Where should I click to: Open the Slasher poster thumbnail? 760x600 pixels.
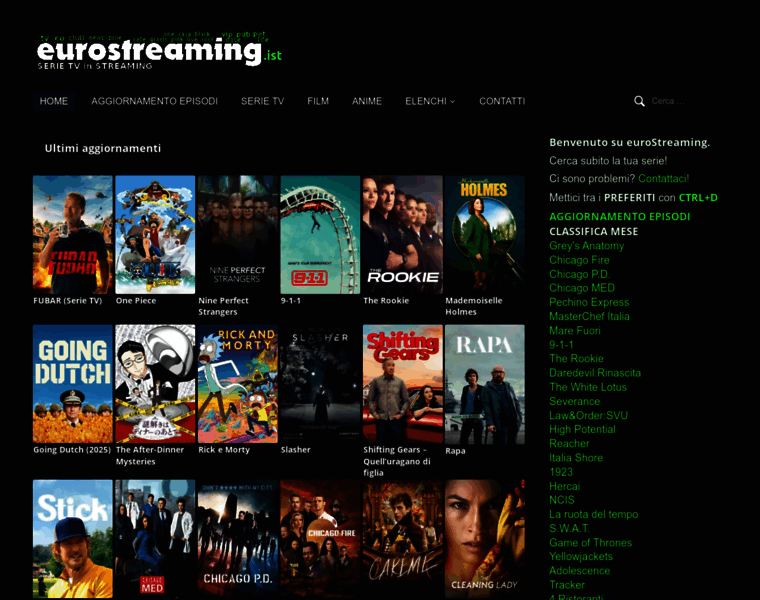320,384
